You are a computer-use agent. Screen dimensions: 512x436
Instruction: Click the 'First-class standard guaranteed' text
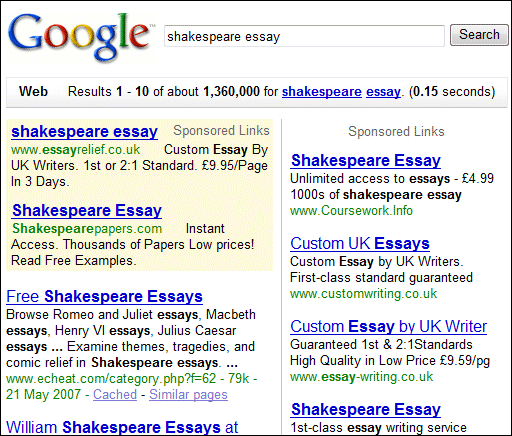pos(381,278)
